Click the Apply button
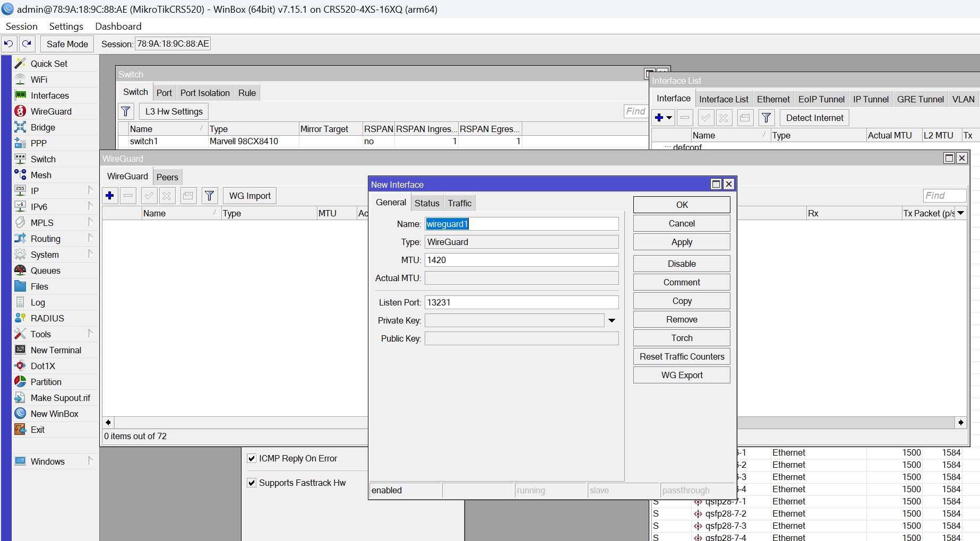The width and height of the screenshot is (980, 541). coord(681,242)
